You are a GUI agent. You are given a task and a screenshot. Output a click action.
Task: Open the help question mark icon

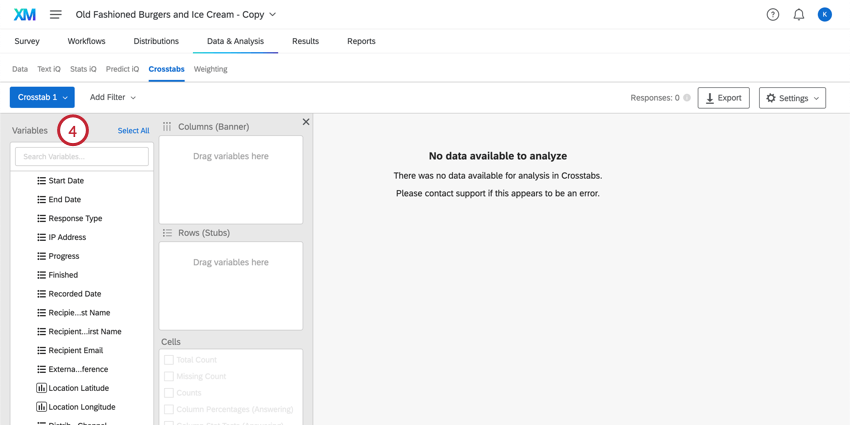coord(773,14)
